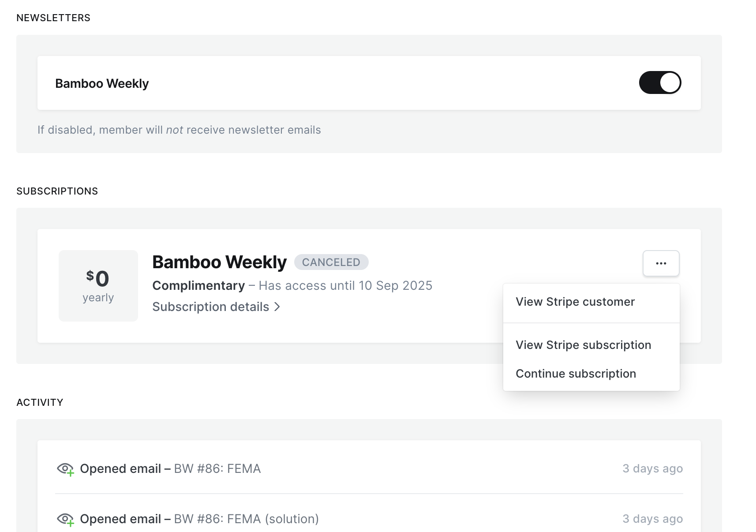Expand the chevron beside Subscription details
The height and width of the screenshot is (532, 756).
(x=277, y=307)
